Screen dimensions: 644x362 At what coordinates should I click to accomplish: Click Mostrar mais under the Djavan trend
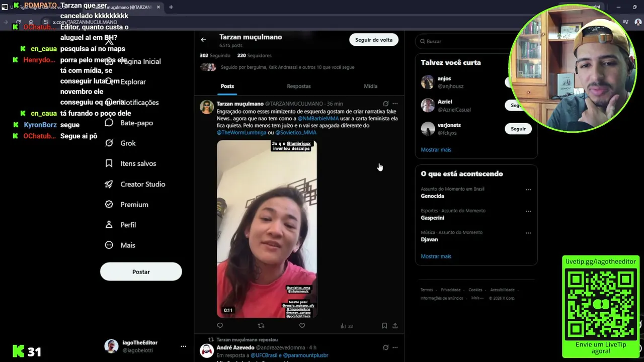click(436, 256)
